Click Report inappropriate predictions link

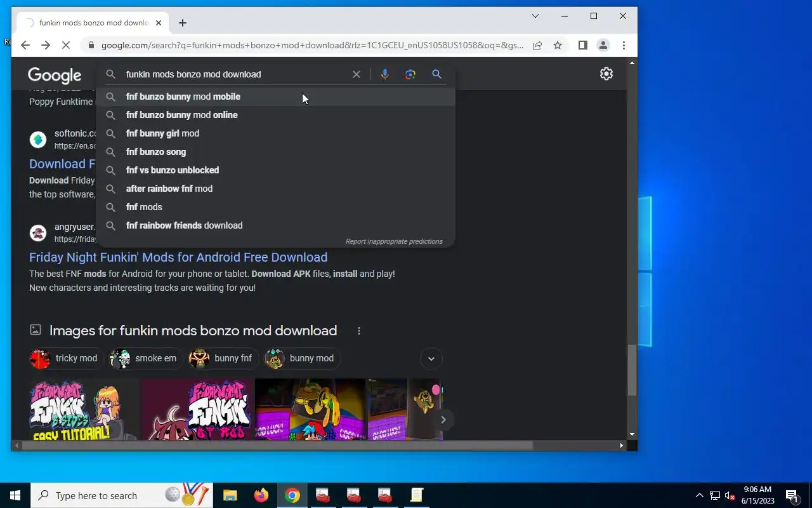point(394,241)
